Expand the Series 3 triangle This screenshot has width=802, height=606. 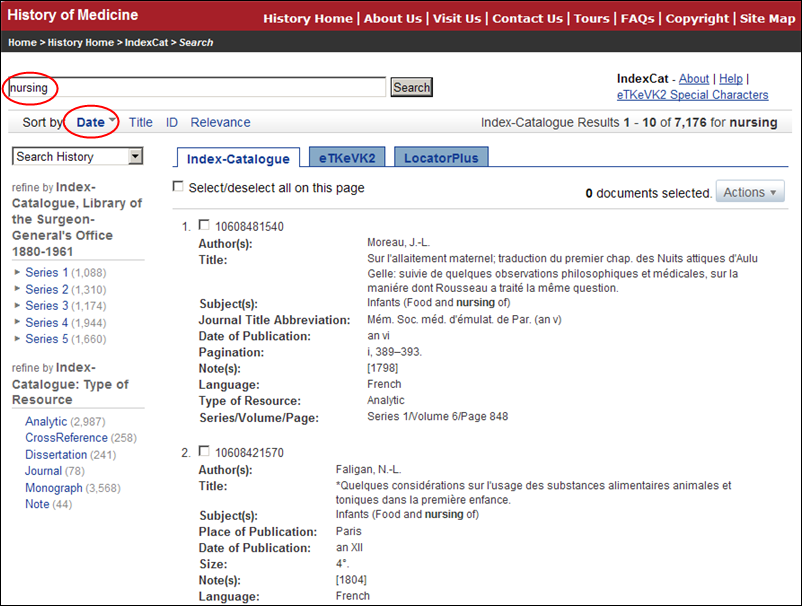(x=17, y=305)
